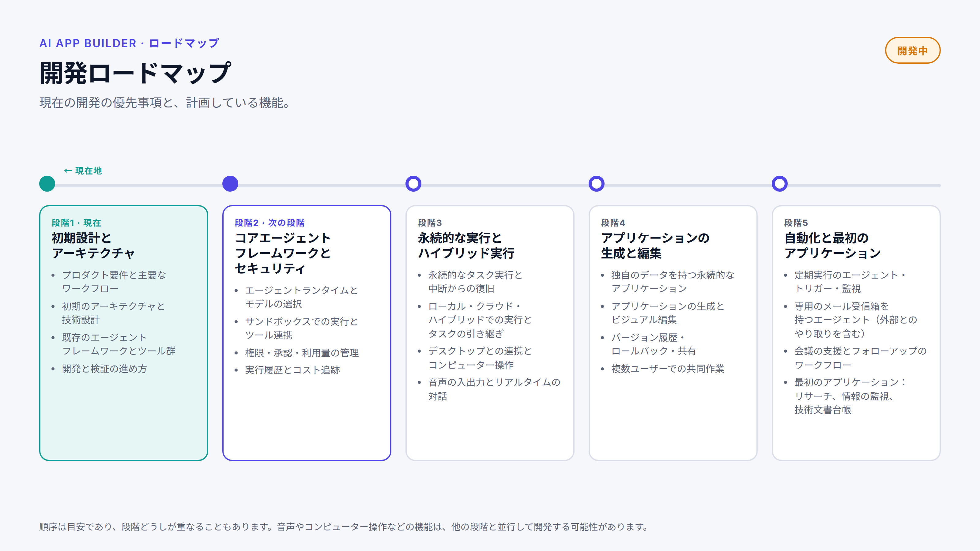Click bullet エージェントランタイムとモデルの選択
Screen dimensions: 980x551
[302, 297]
